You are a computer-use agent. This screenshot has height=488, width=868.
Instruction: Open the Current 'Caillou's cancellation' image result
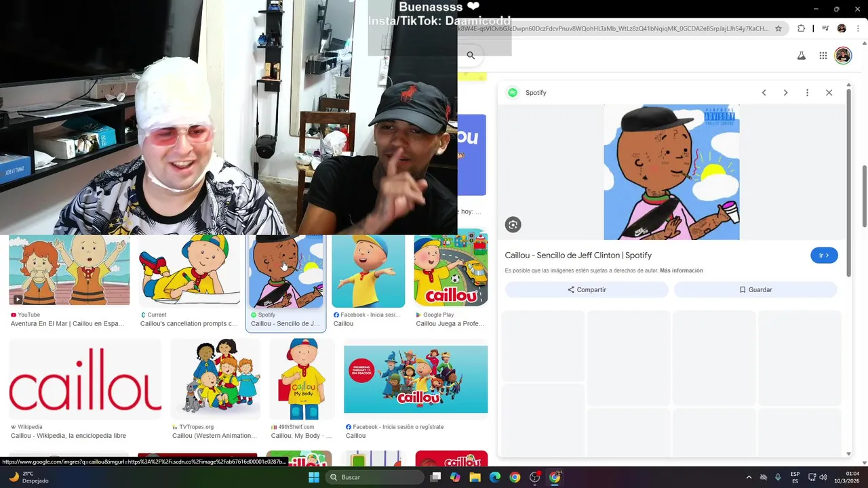(190, 270)
